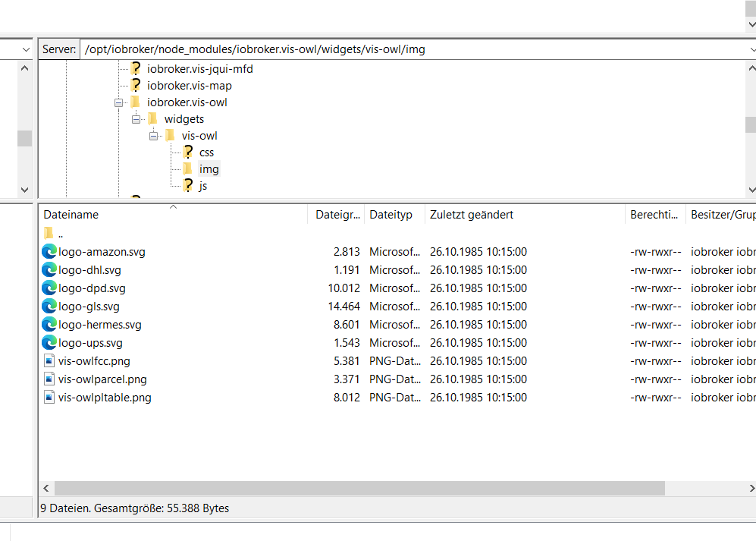Click the Server path input field
This screenshot has height=541, width=756.
(x=409, y=50)
